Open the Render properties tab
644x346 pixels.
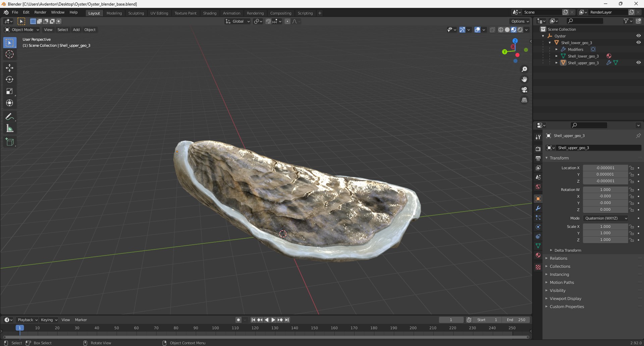click(538, 149)
